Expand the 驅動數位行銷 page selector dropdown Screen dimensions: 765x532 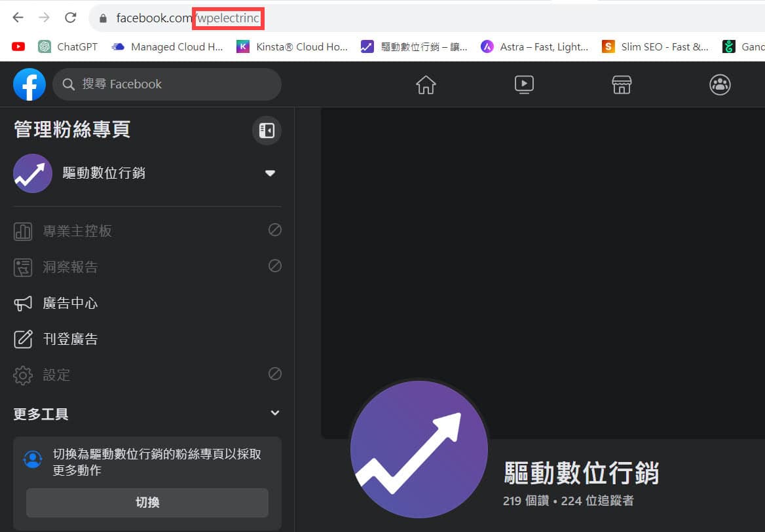(x=270, y=173)
